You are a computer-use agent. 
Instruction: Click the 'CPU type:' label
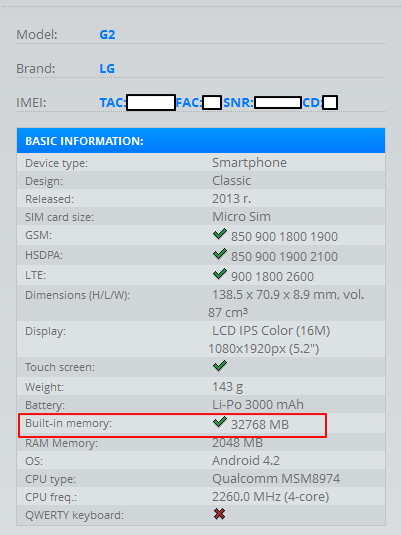tap(50, 479)
